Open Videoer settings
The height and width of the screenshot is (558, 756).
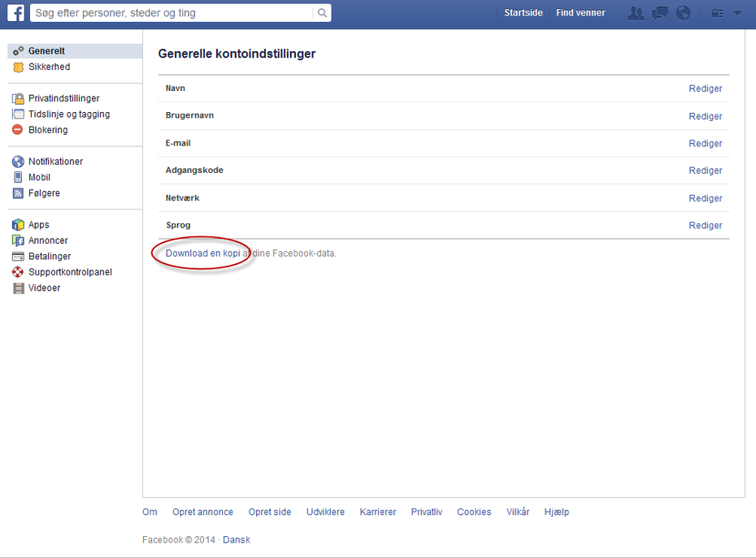click(x=44, y=288)
